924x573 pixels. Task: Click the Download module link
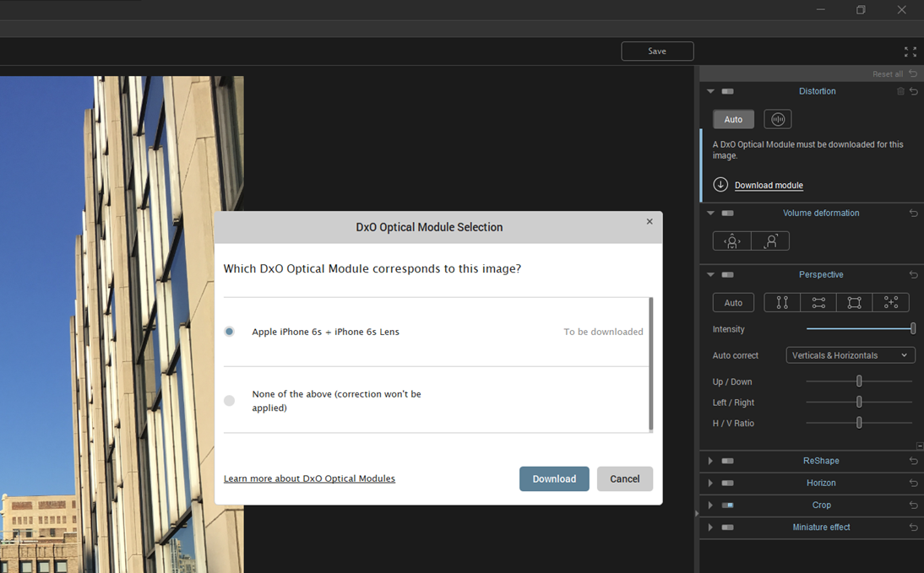769,185
